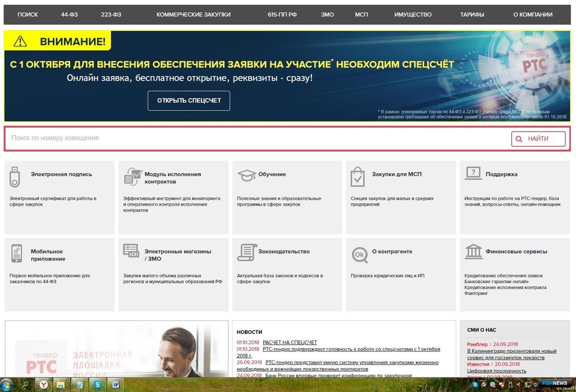This screenshot has height=392, width=576.
Task: Open the Закупки для МСП title link
Action: coord(396,174)
